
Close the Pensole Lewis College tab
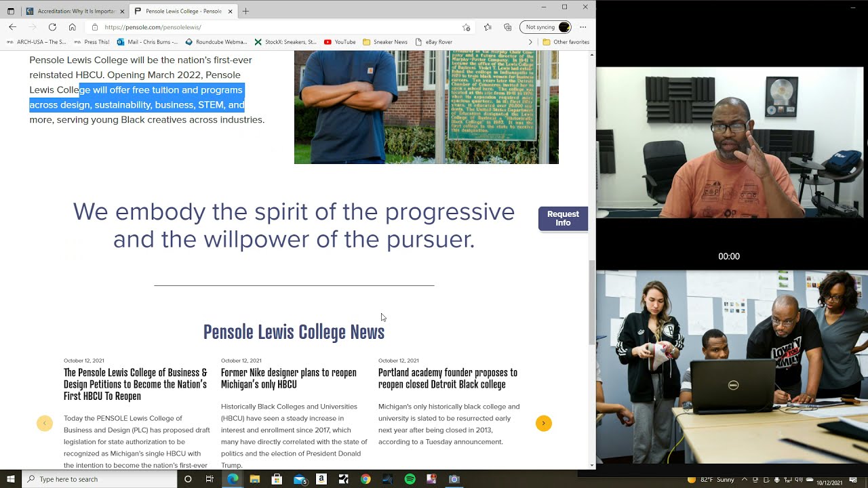point(231,12)
